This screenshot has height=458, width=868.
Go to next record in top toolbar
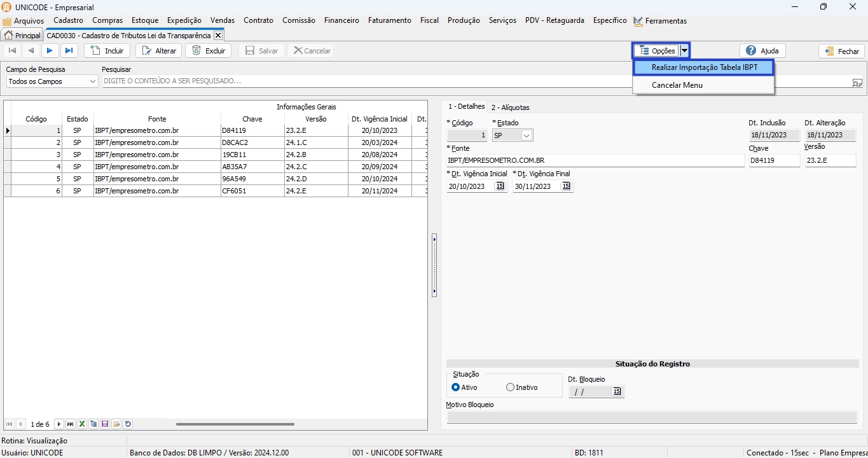50,51
